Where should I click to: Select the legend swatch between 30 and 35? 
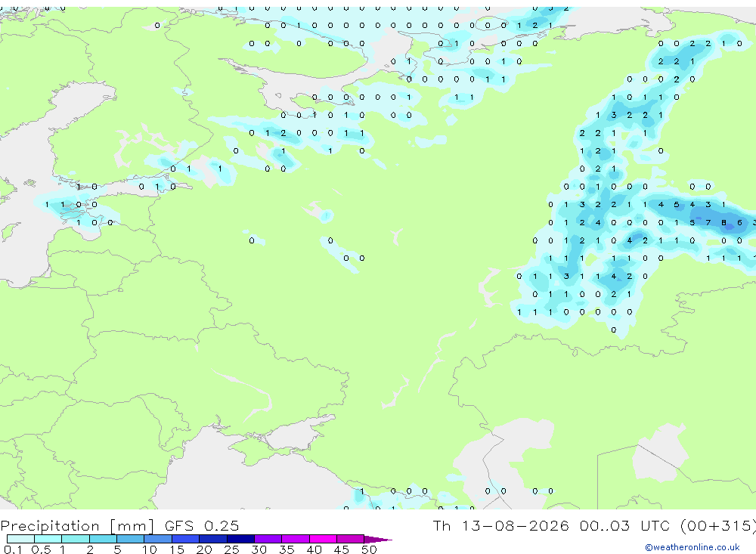(268, 539)
